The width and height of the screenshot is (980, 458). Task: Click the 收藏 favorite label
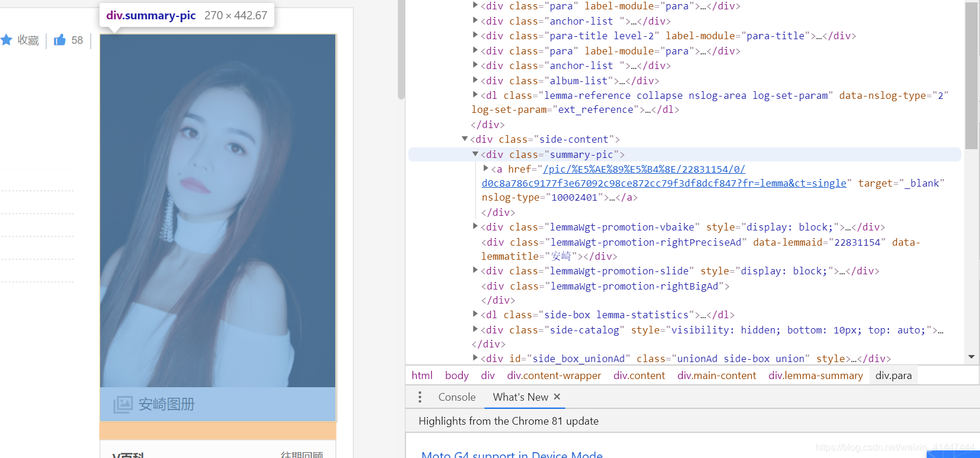[x=28, y=40]
